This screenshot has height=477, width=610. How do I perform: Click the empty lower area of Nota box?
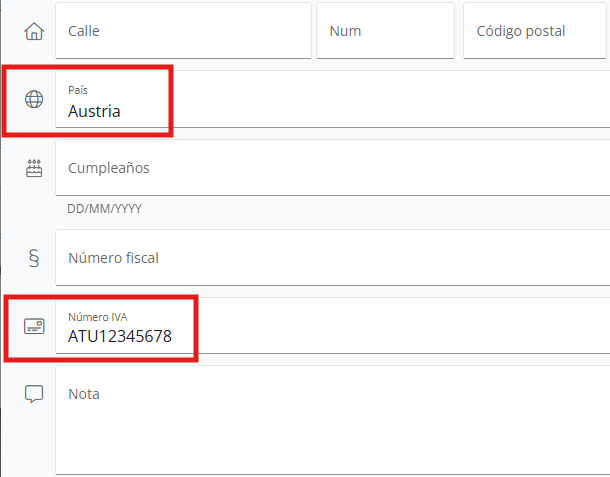pyautogui.click(x=333, y=444)
